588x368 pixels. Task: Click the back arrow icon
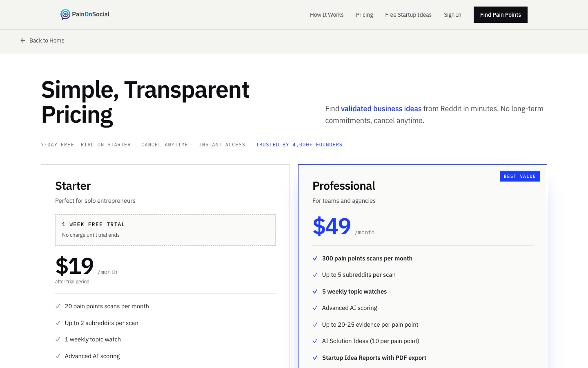click(x=23, y=40)
